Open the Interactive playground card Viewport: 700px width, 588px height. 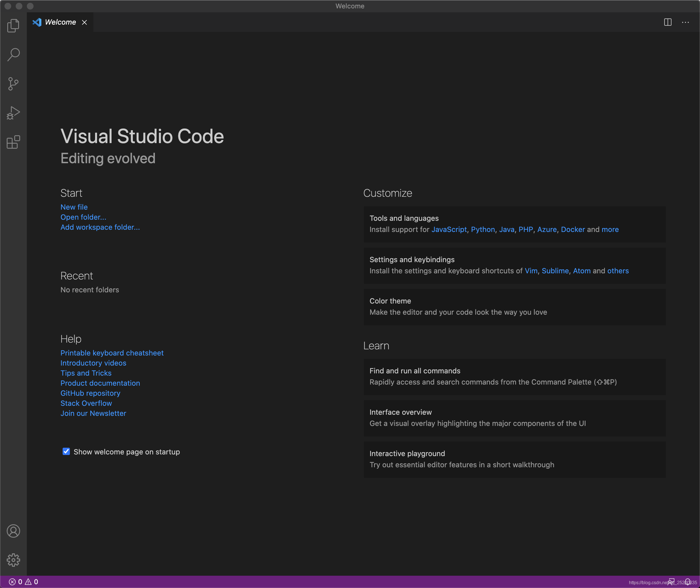(x=515, y=459)
